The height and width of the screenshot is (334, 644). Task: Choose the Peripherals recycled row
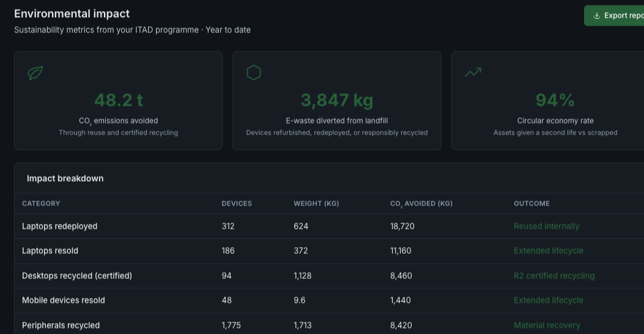[x=61, y=325]
